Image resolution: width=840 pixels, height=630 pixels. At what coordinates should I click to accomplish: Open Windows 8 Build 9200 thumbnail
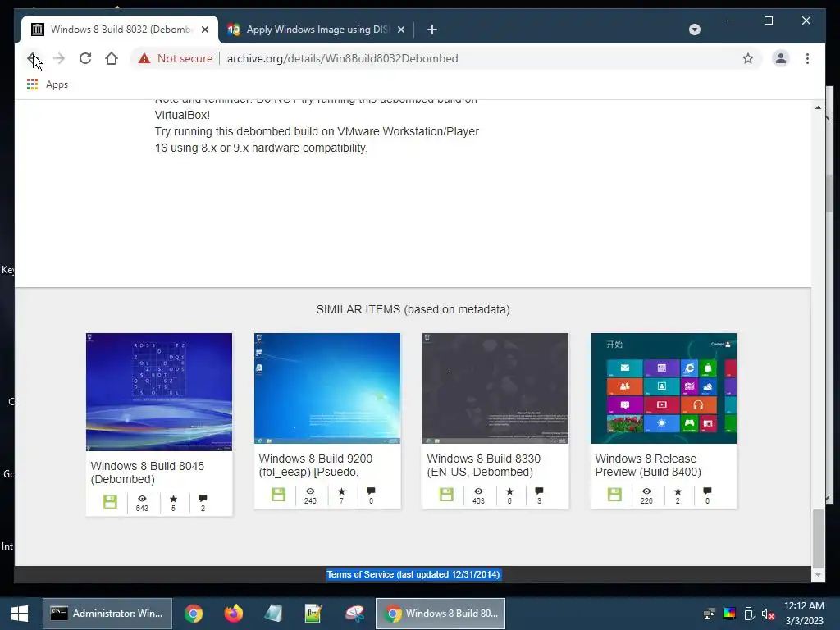coord(327,388)
